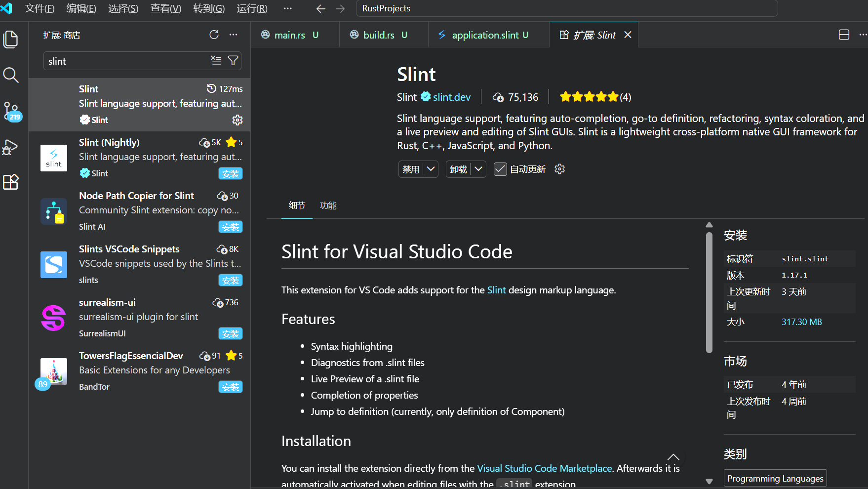Click the Programming Languages category tag

click(775, 478)
